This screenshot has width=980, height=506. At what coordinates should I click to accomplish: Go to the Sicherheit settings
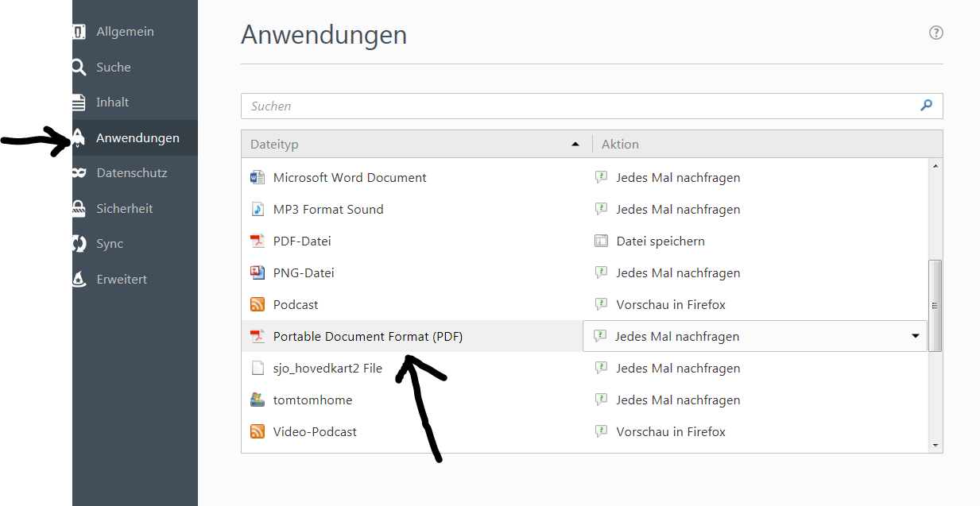(x=125, y=208)
